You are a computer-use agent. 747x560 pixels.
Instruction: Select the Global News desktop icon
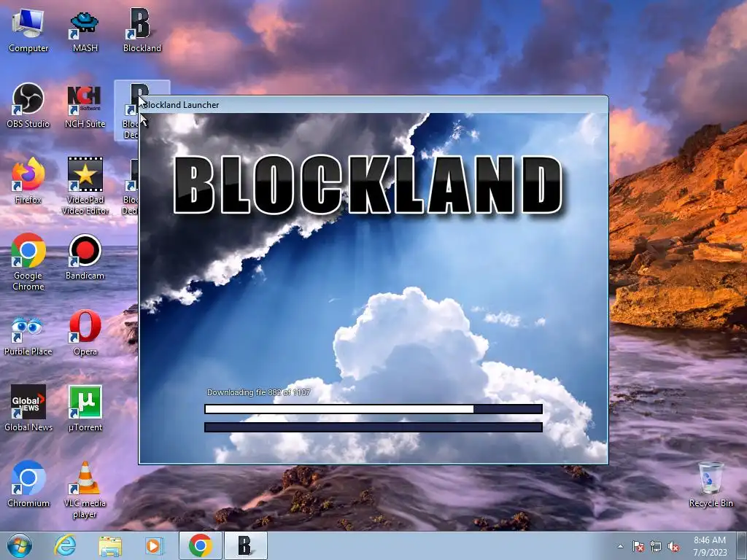pos(28,408)
